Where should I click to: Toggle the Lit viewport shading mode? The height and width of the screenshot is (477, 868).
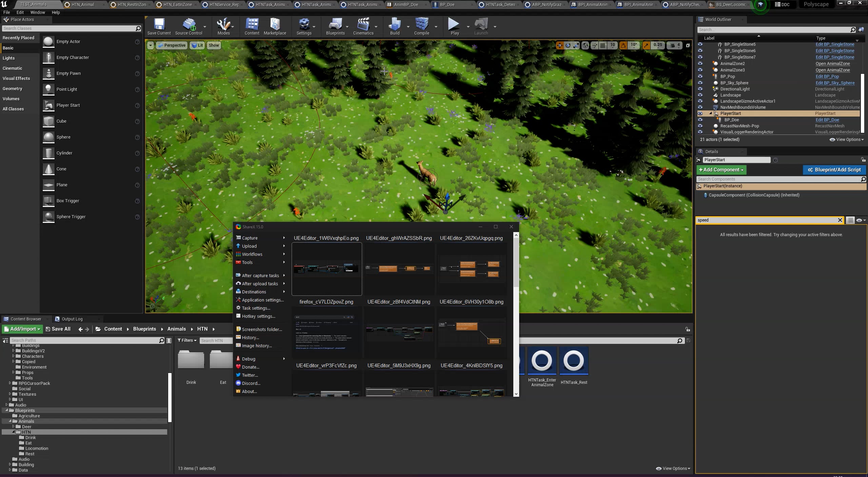click(197, 45)
